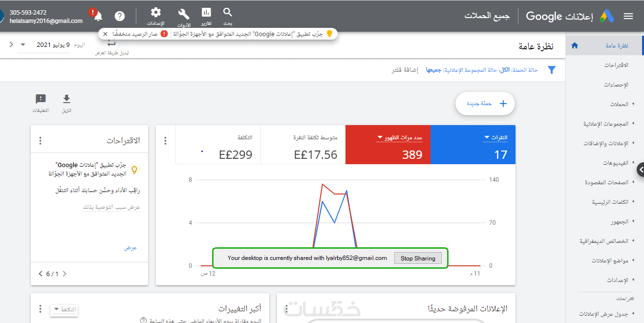Open the hamburger main menu
Screen dimensions: 644x323
click(x=628, y=16)
